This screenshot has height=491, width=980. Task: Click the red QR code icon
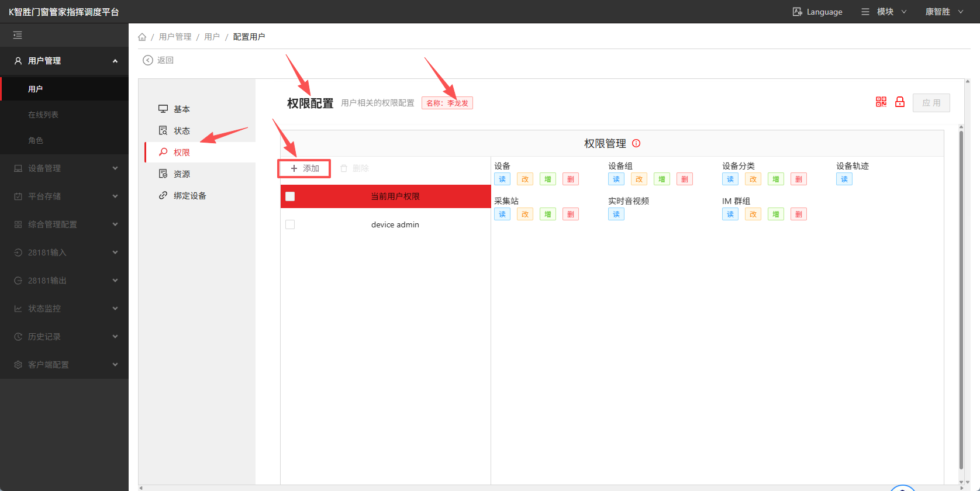pyautogui.click(x=881, y=102)
